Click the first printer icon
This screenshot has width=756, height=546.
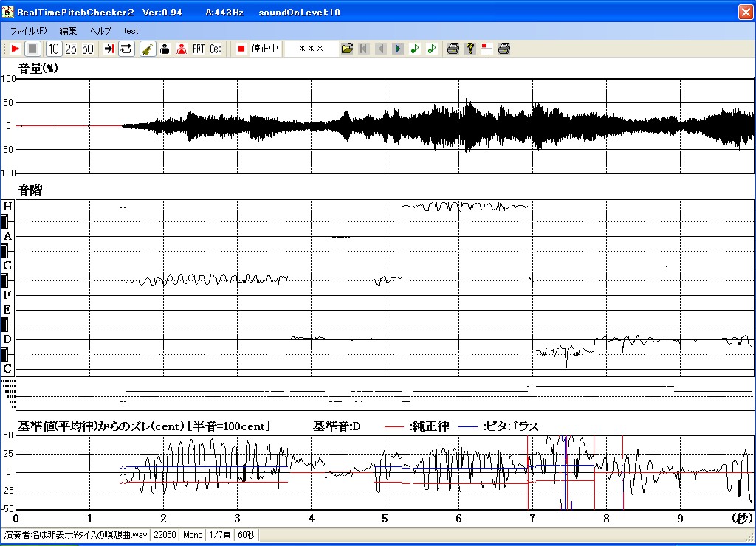[x=453, y=49]
